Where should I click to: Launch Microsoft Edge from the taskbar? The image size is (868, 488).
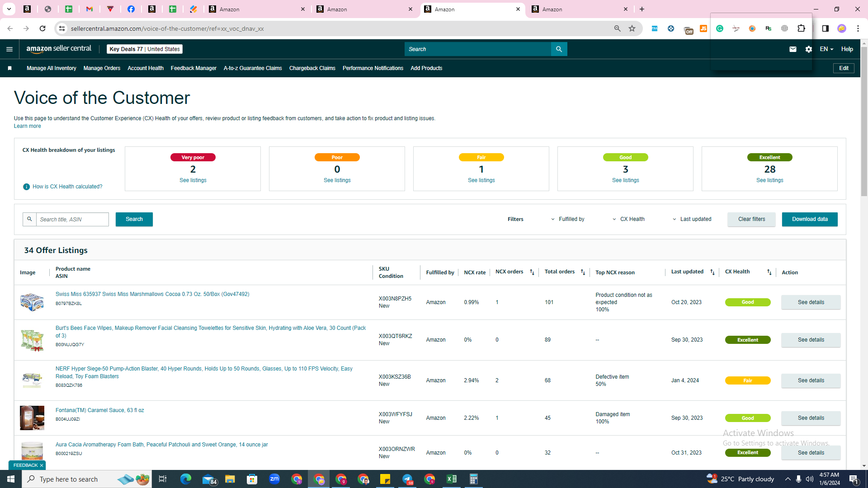point(185,479)
